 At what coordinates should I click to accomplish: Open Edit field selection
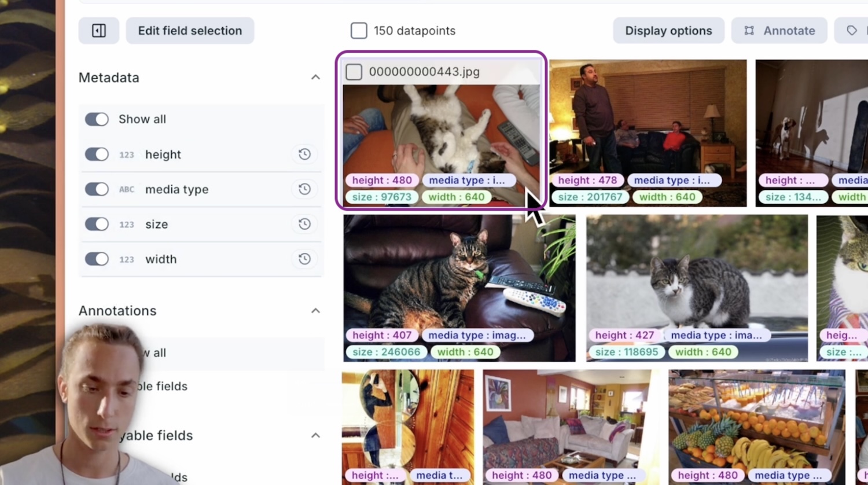pos(190,31)
